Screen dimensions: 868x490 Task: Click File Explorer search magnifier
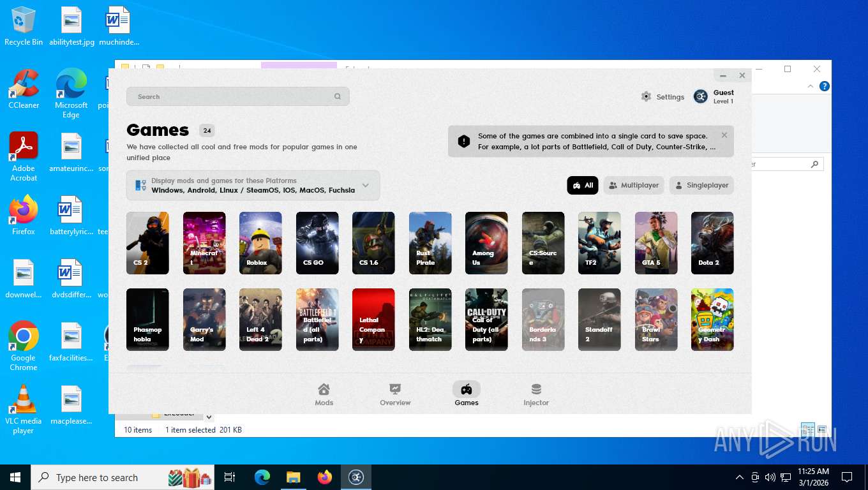tap(814, 164)
